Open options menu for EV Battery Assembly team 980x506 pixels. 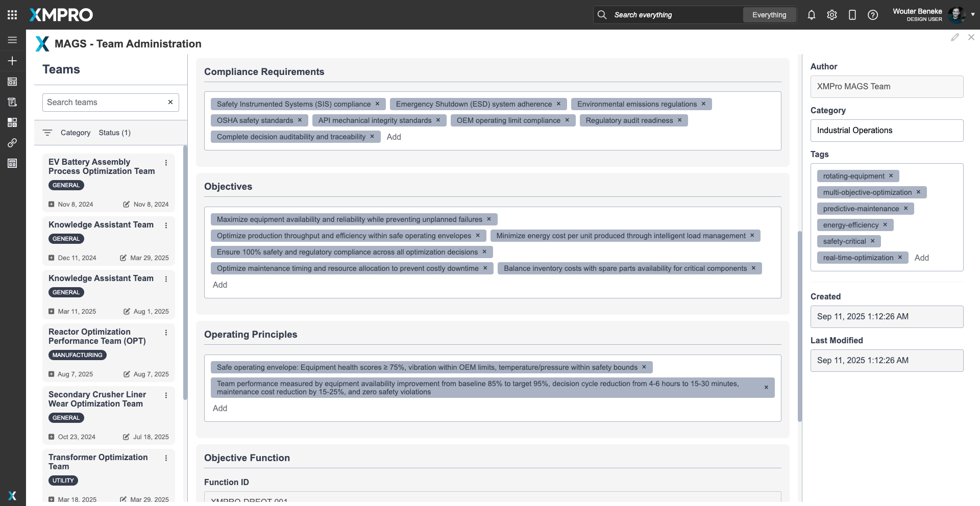pyautogui.click(x=166, y=163)
